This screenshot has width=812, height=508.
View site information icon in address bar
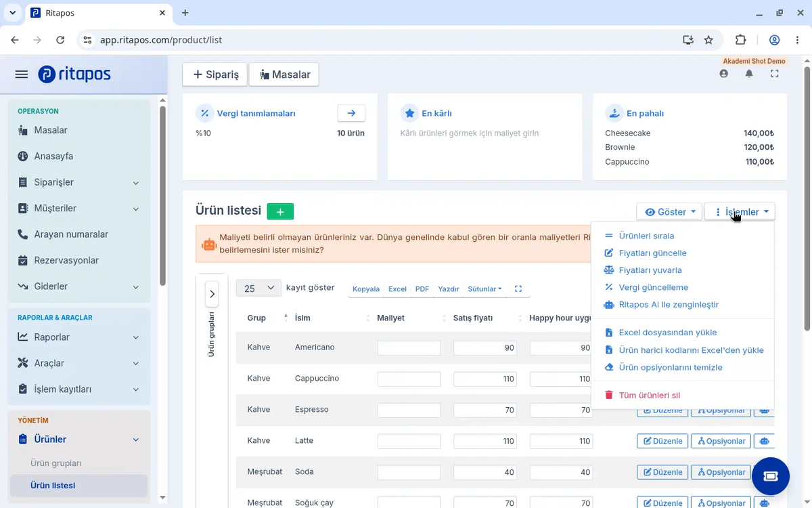[x=87, y=40]
